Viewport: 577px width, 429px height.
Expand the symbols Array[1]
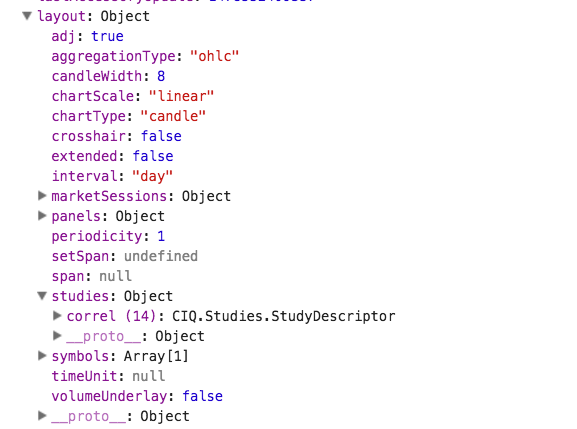click(x=42, y=356)
